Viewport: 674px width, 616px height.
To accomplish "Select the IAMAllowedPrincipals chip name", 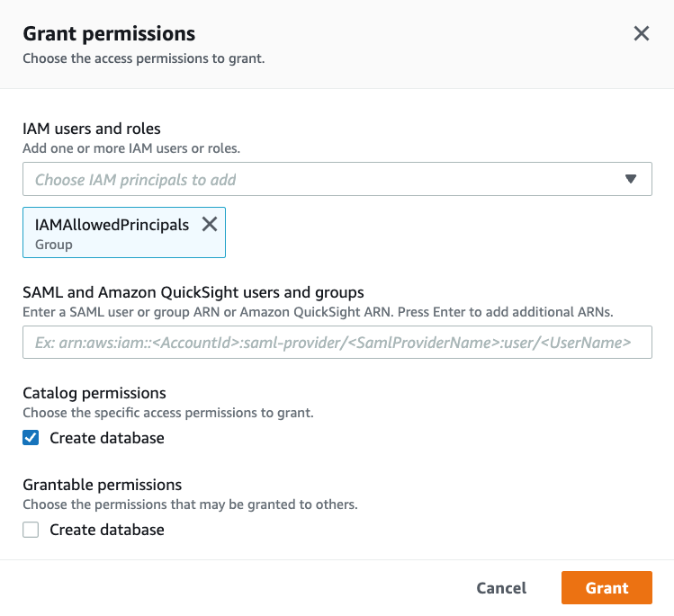I will point(112,225).
